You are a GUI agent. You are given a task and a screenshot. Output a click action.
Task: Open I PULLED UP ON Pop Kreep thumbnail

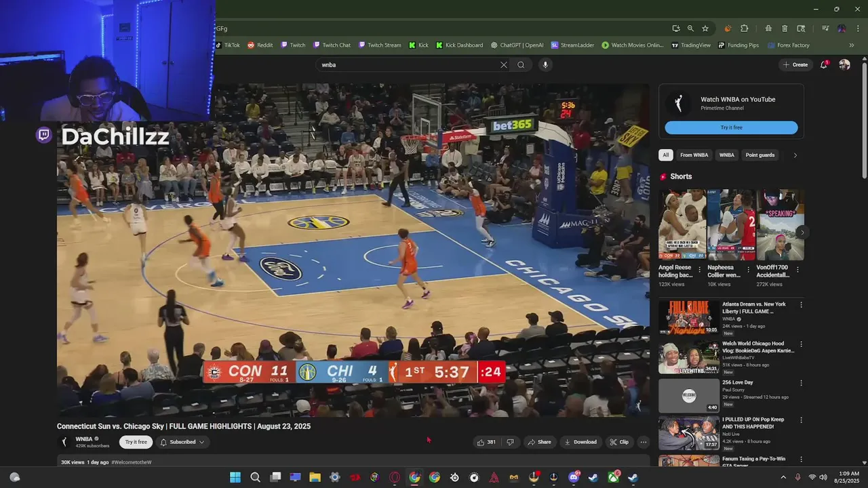point(688,433)
